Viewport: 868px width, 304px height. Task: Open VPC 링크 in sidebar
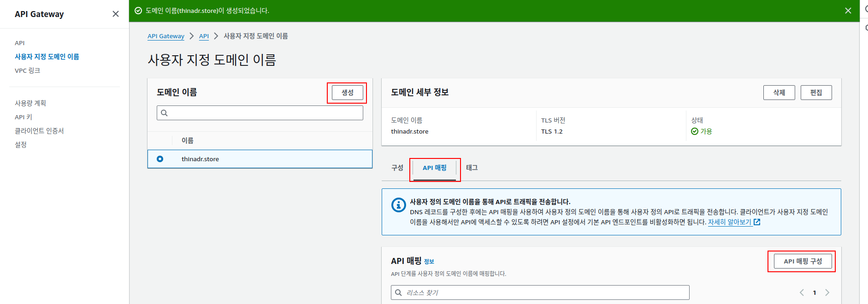click(x=28, y=70)
